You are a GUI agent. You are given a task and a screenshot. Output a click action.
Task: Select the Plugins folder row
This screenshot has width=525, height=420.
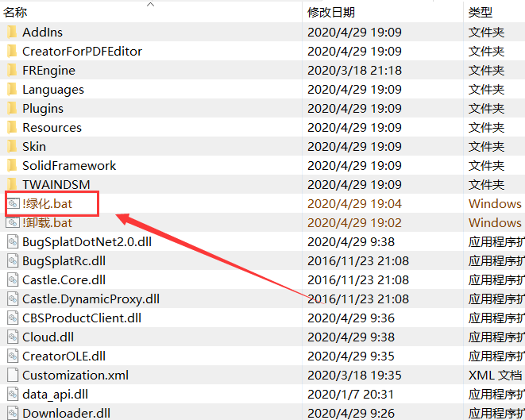43,109
